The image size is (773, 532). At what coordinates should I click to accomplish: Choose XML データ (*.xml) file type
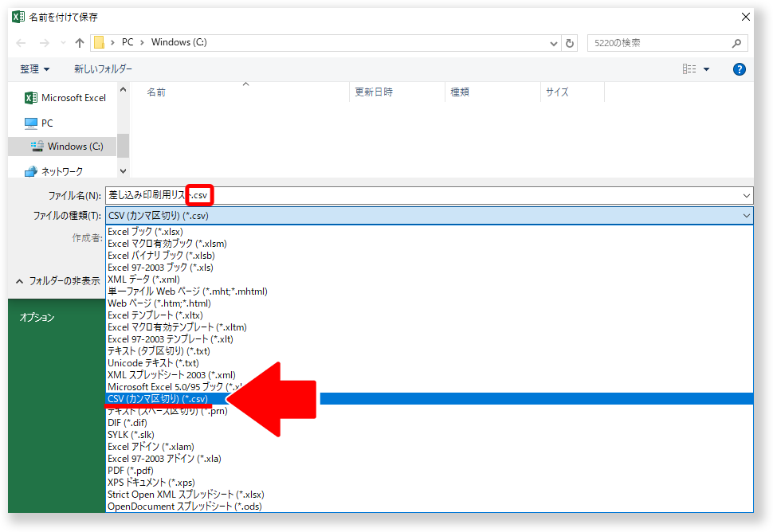430,280
